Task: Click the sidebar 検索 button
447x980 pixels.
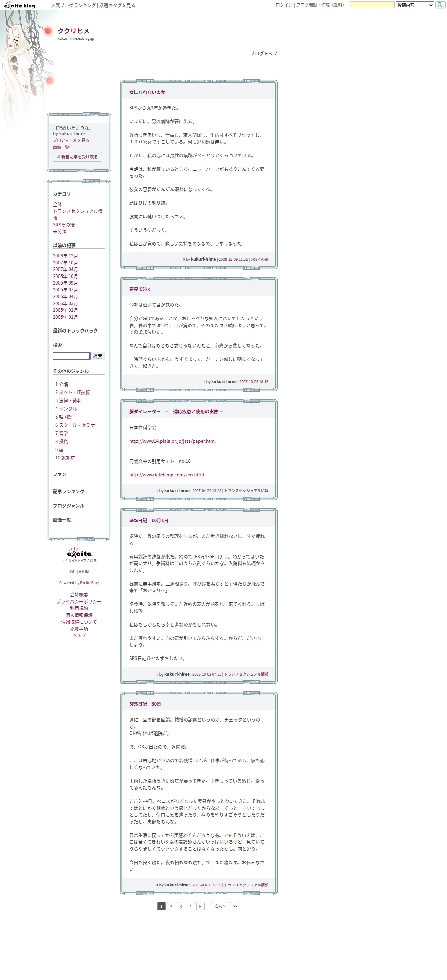Action: (x=98, y=356)
